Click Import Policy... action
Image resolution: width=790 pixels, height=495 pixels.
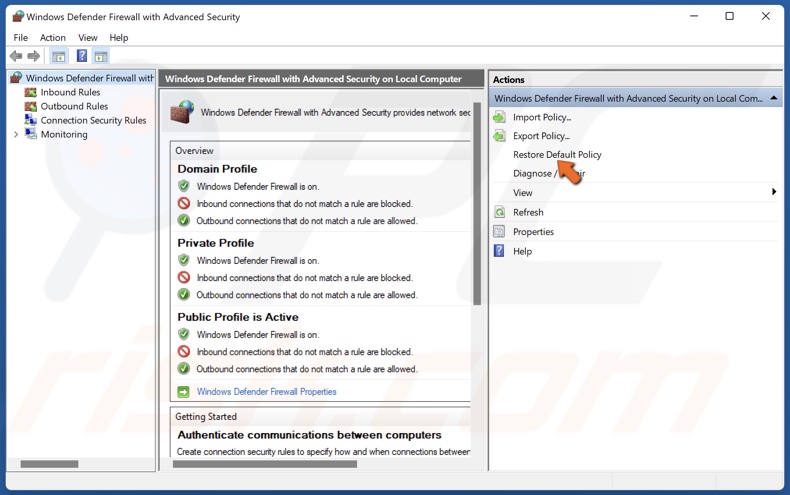[542, 117]
